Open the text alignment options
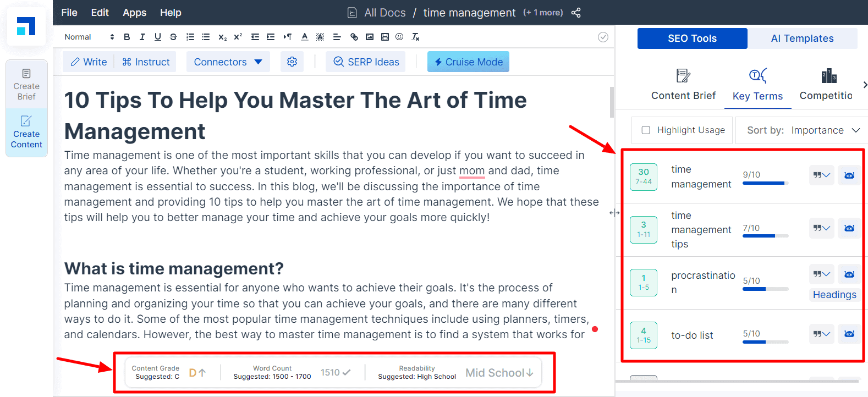This screenshot has width=868, height=397. click(x=337, y=37)
